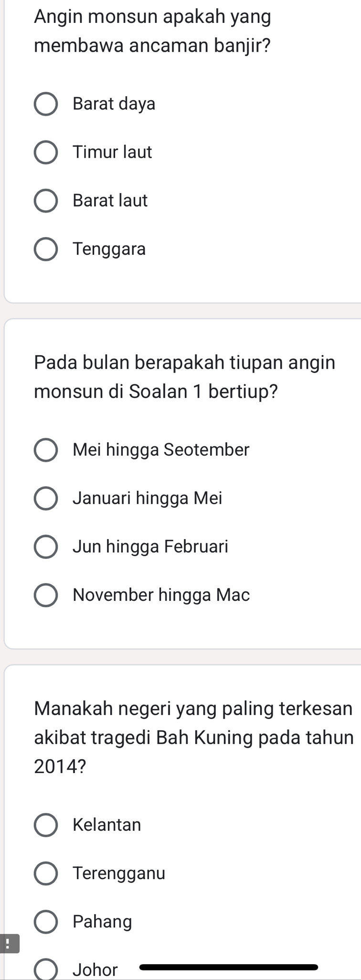The image size is (361, 980).
Task: Click the 'Kelantan' answer label text
Action: (x=107, y=825)
